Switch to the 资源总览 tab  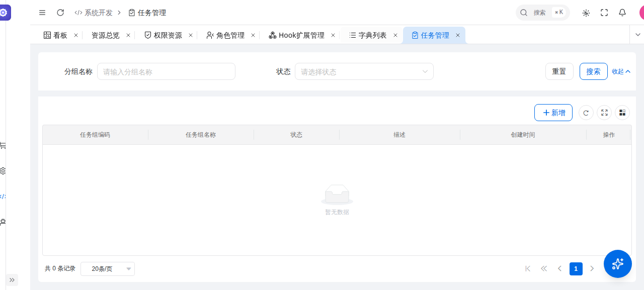(x=105, y=35)
